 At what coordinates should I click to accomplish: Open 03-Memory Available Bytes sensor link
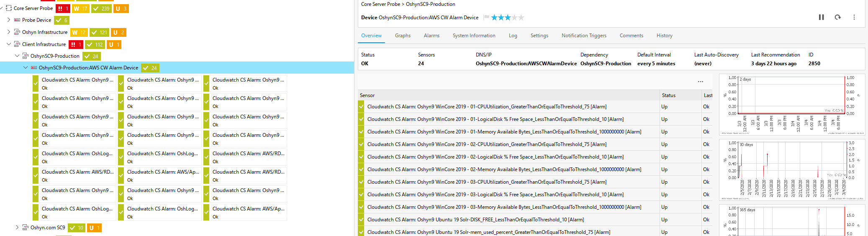504,207
